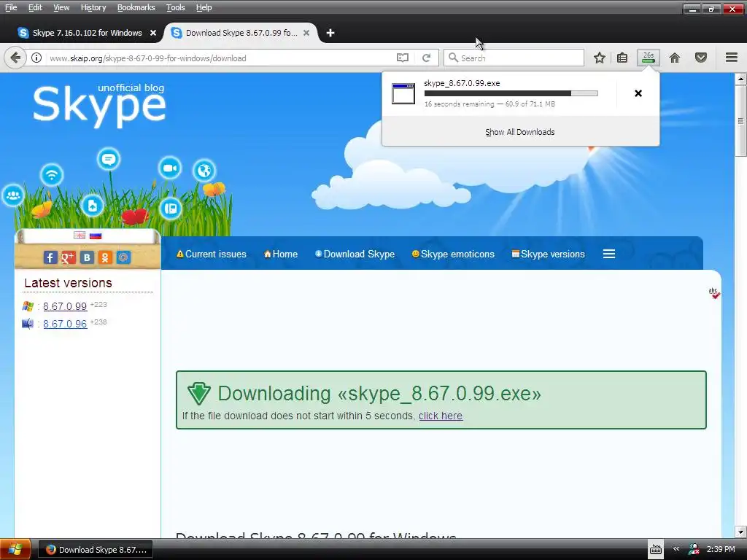The image size is (747, 560).
Task: Cancel the skype_8.67.0.99.exe download
Action: 638,93
